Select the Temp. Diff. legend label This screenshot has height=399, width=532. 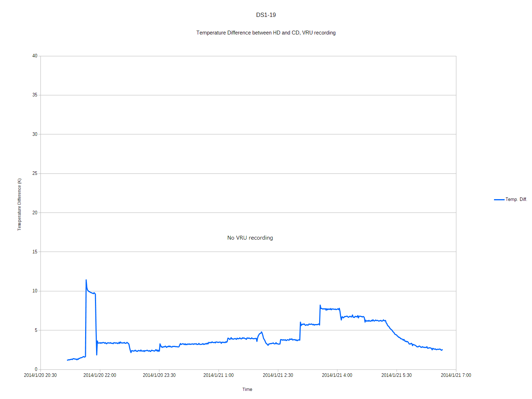pyautogui.click(x=516, y=199)
